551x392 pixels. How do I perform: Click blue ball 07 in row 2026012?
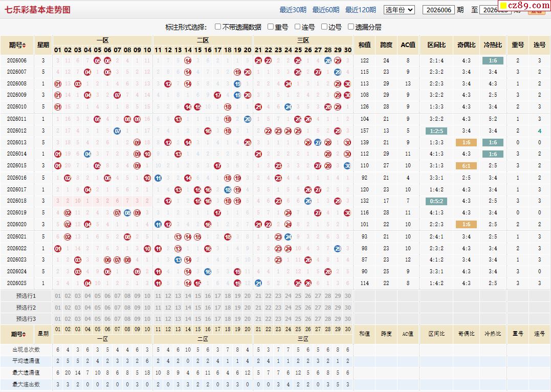(117, 130)
